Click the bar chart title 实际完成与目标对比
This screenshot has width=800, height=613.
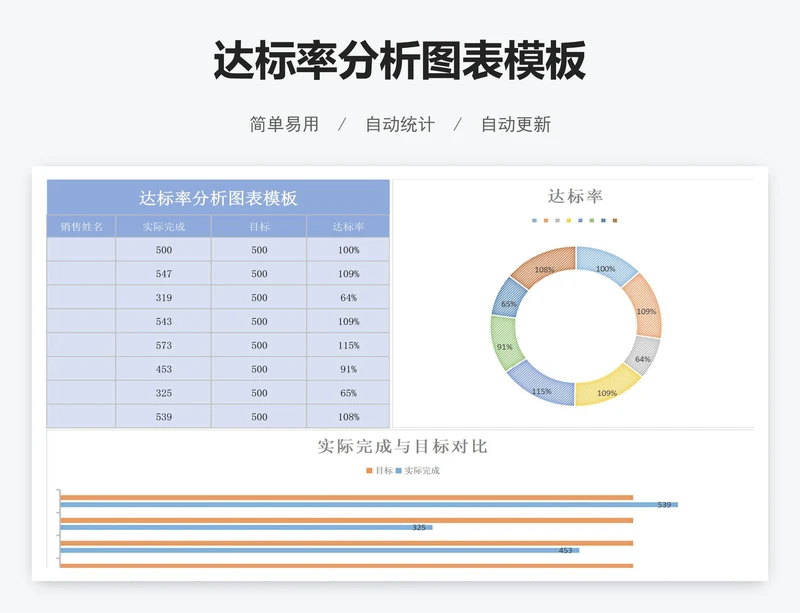[402, 447]
